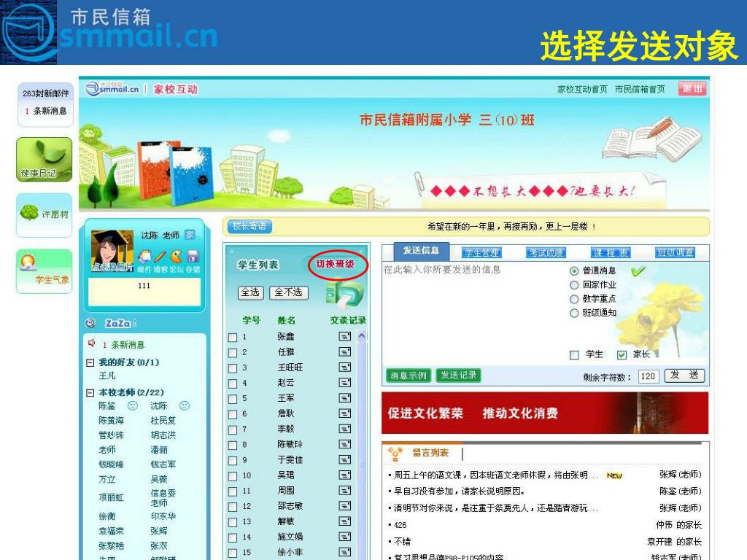Open the 许愿树 sidebar icon
The height and width of the screenshot is (560, 747).
(44, 215)
